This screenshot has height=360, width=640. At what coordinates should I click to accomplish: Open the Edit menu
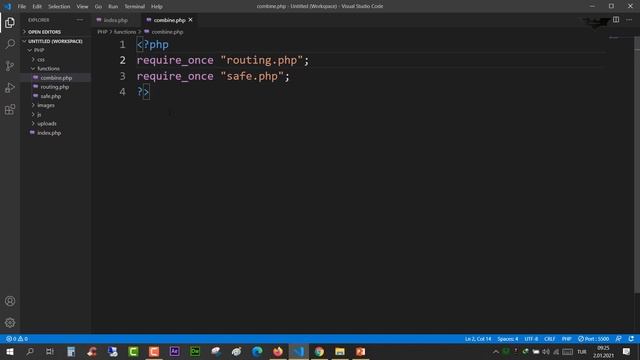click(x=37, y=6)
